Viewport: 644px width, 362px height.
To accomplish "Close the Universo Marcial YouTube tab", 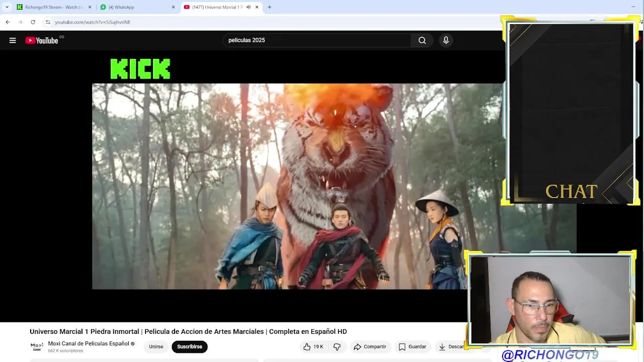I will 257,7.
